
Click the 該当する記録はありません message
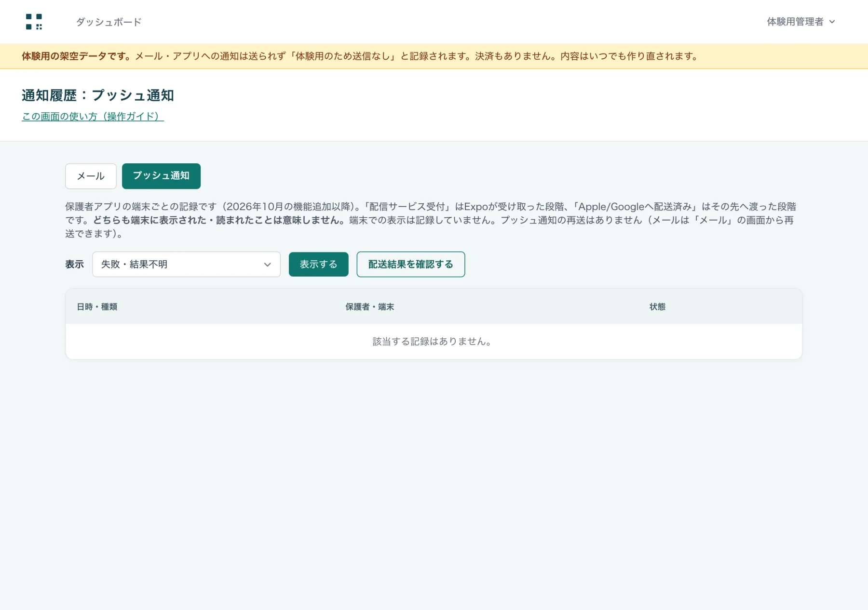click(433, 341)
